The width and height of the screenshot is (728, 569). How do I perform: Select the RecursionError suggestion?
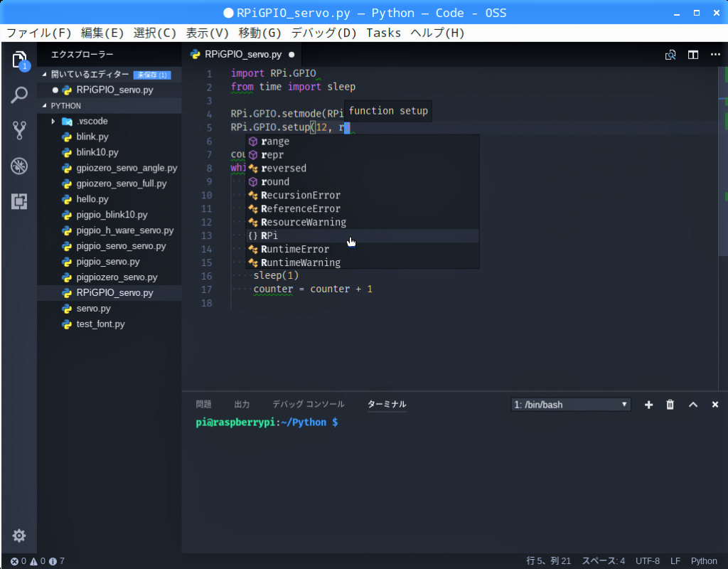coord(362,195)
